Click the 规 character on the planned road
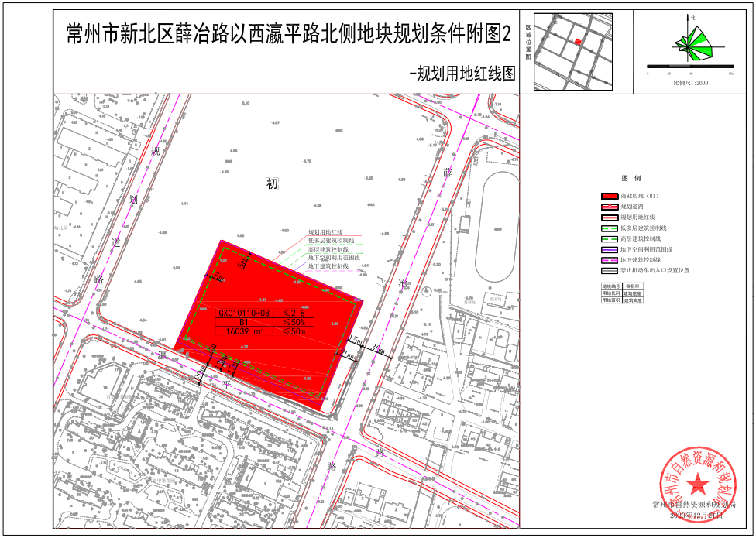756x538 pixels. (x=155, y=151)
